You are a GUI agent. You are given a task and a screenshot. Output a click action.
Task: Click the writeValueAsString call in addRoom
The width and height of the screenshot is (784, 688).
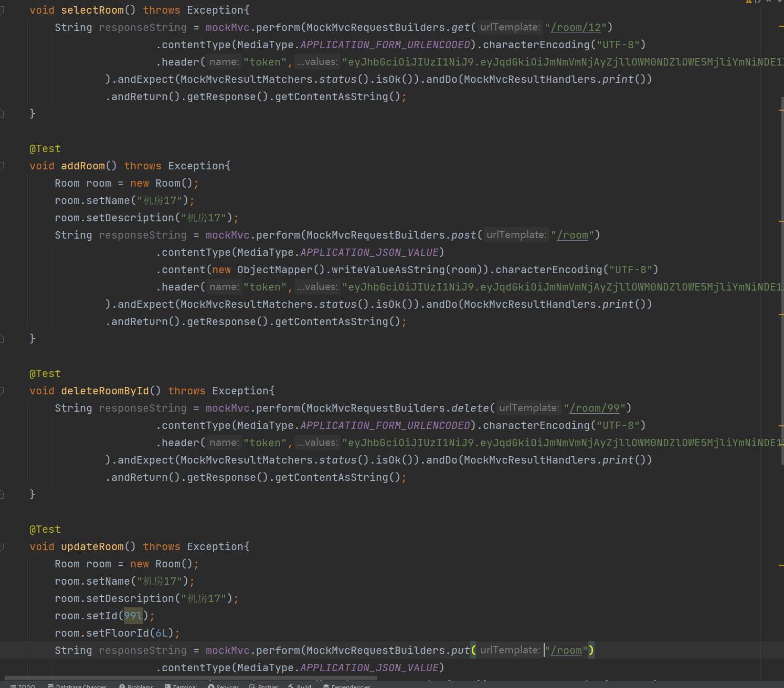(x=388, y=270)
